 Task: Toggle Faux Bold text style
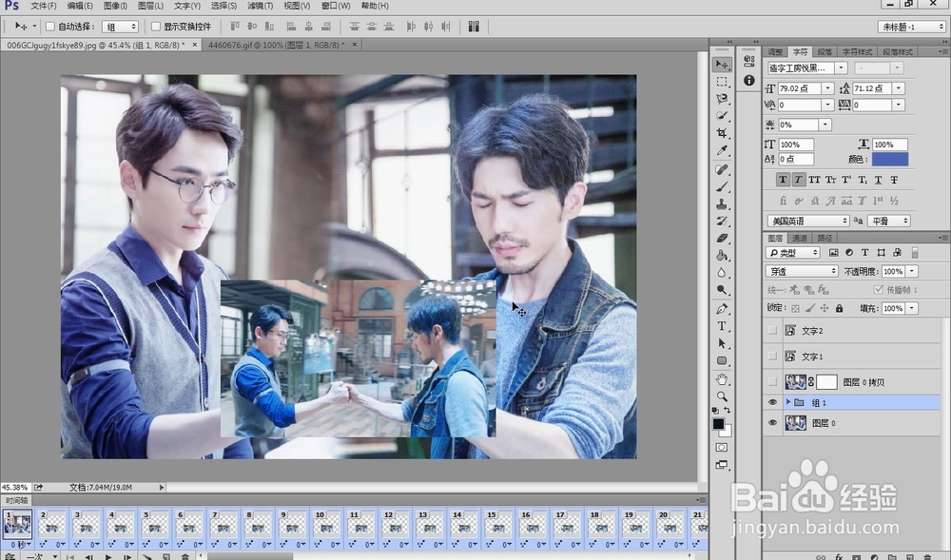(783, 180)
